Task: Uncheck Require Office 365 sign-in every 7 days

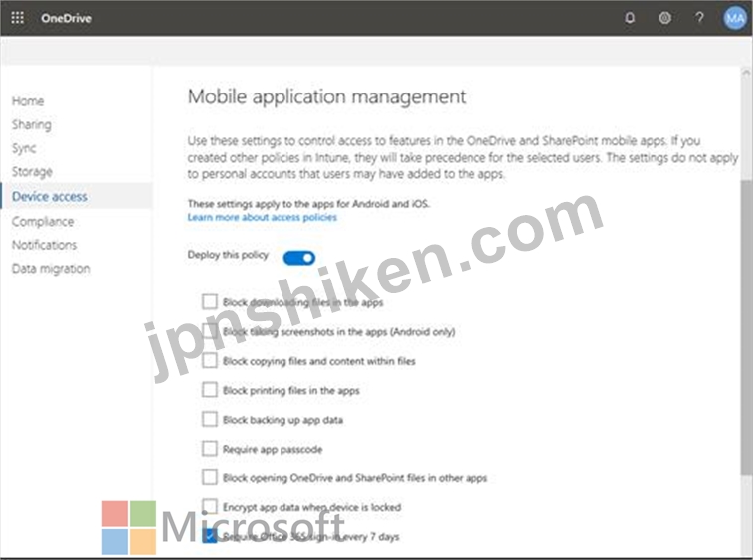Action: tap(209, 536)
